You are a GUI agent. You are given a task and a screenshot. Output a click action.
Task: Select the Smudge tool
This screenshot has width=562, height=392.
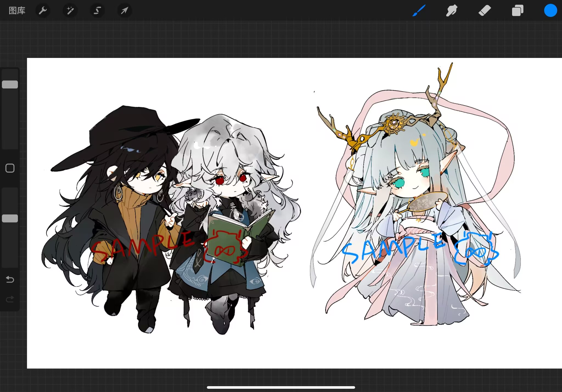click(451, 11)
